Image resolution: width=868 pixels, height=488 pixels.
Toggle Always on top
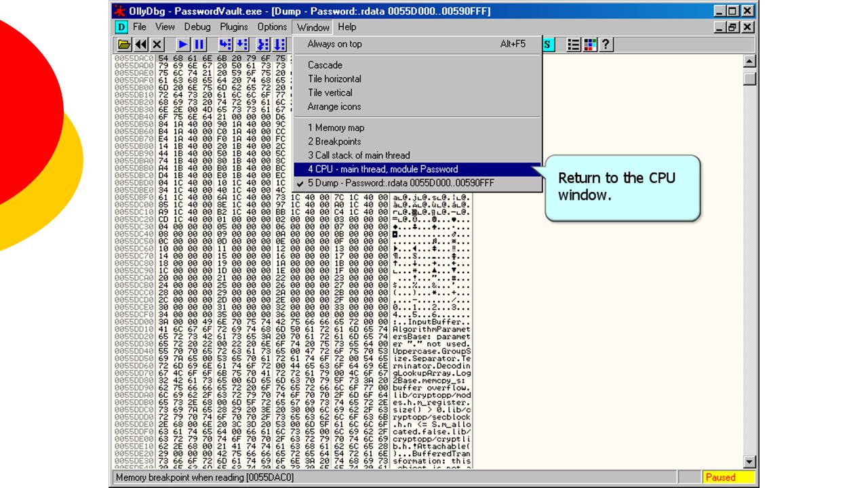[418, 44]
